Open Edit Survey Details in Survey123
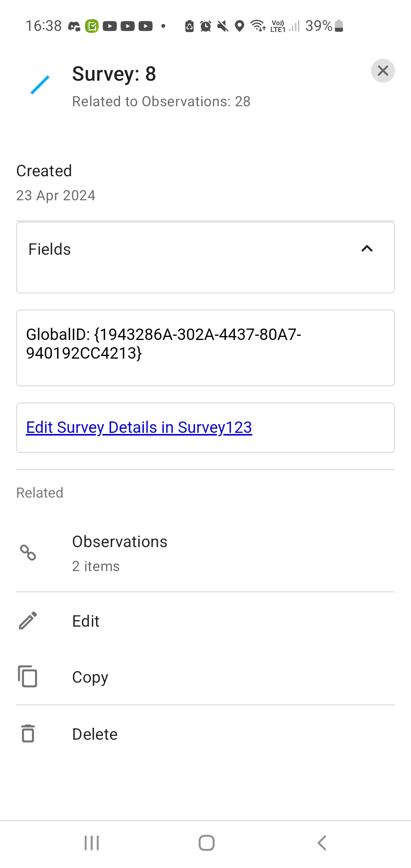This screenshot has width=411, height=868. pyautogui.click(x=139, y=427)
